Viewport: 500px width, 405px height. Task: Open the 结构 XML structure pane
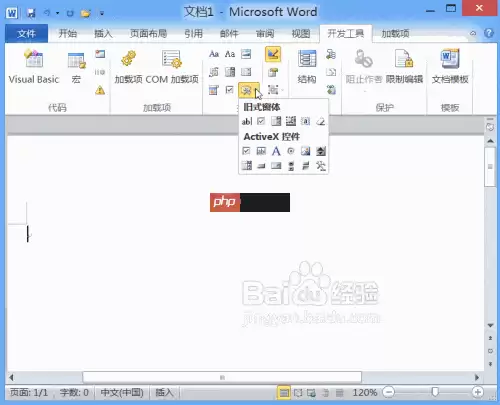point(307,67)
